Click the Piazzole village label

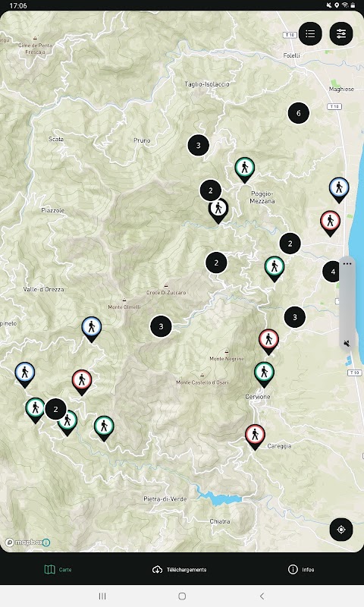(52, 210)
